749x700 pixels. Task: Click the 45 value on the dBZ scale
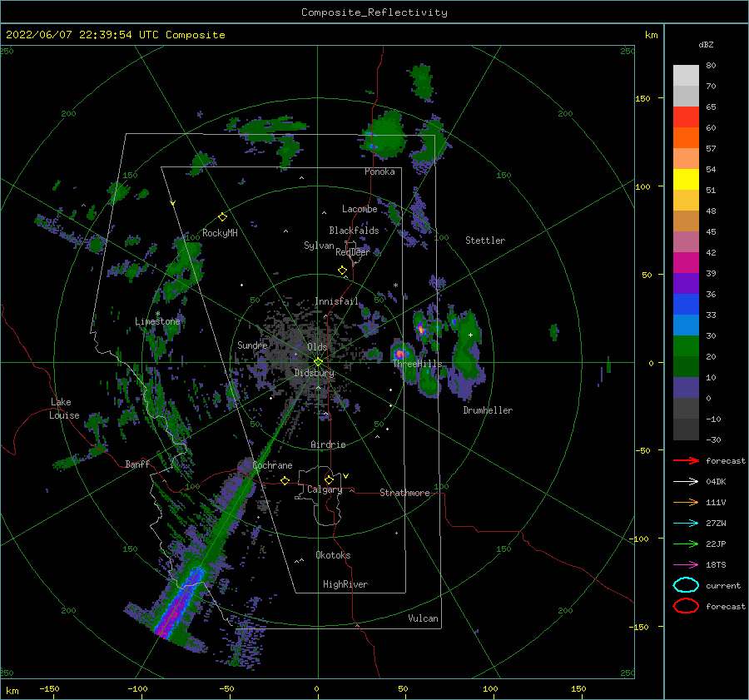[711, 231]
